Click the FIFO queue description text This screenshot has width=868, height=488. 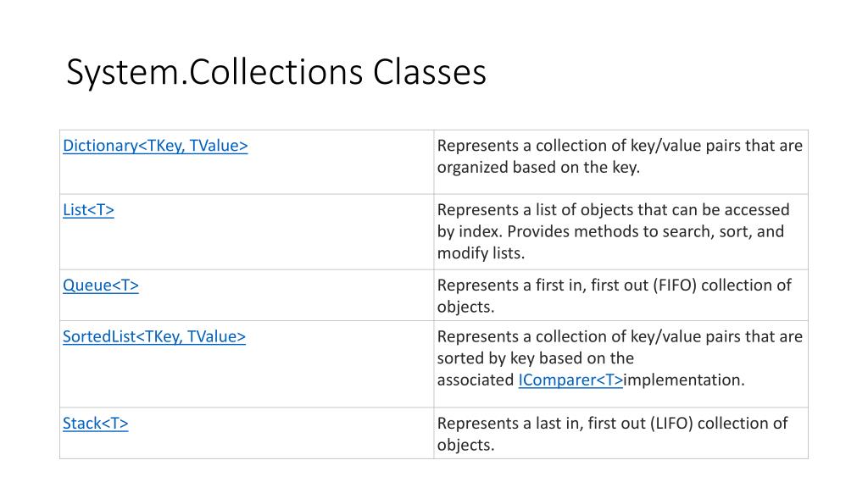point(615,296)
